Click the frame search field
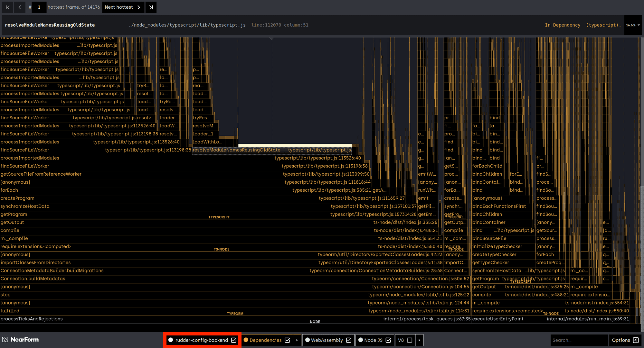The image size is (644, 348). [x=579, y=340]
